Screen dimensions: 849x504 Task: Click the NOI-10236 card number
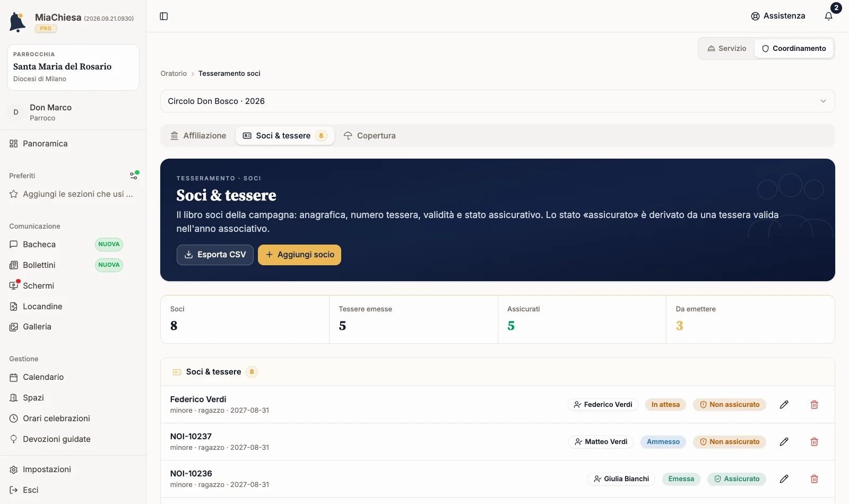click(191, 474)
